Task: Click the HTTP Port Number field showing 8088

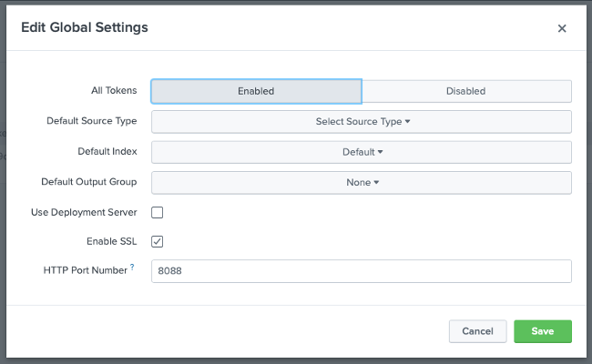Action: (362, 271)
